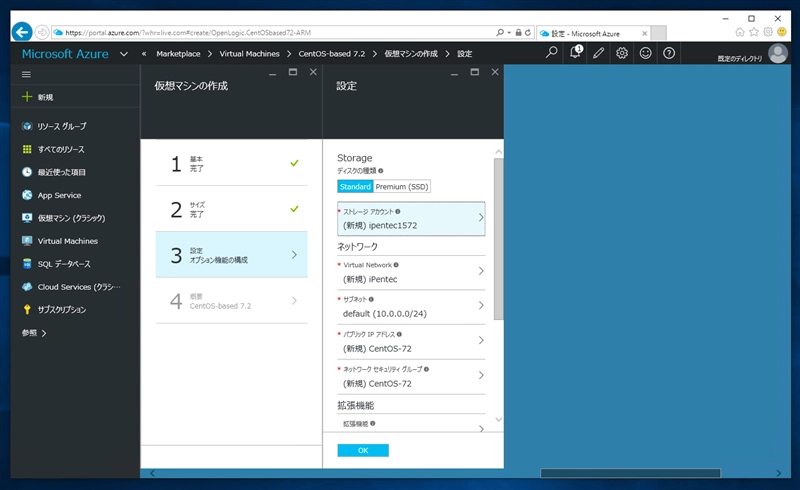Image resolution: width=800 pixels, height=490 pixels.
Task: Open 最近使った項目 in sidebar
Action: [x=61, y=172]
